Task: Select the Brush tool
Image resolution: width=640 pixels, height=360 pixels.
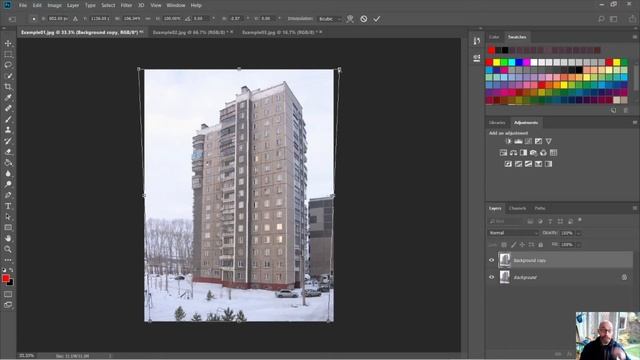Action: pyautogui.click(x=8, y=119)
